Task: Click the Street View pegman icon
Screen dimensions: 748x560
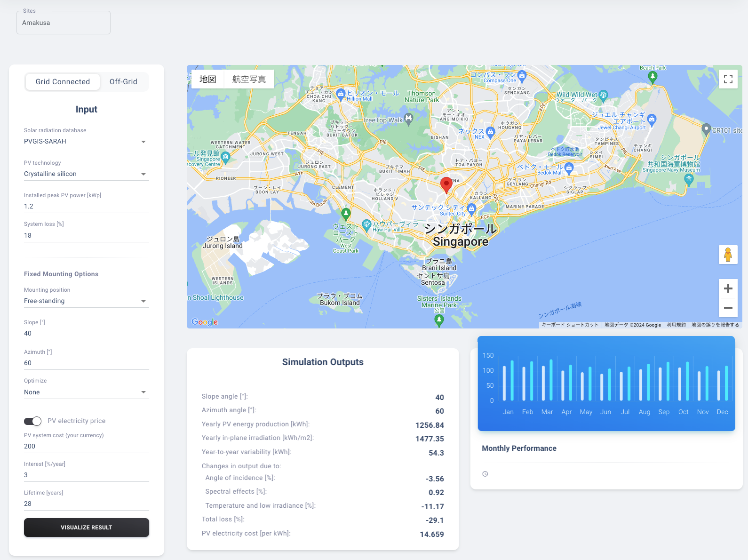Action: [728, 255]
